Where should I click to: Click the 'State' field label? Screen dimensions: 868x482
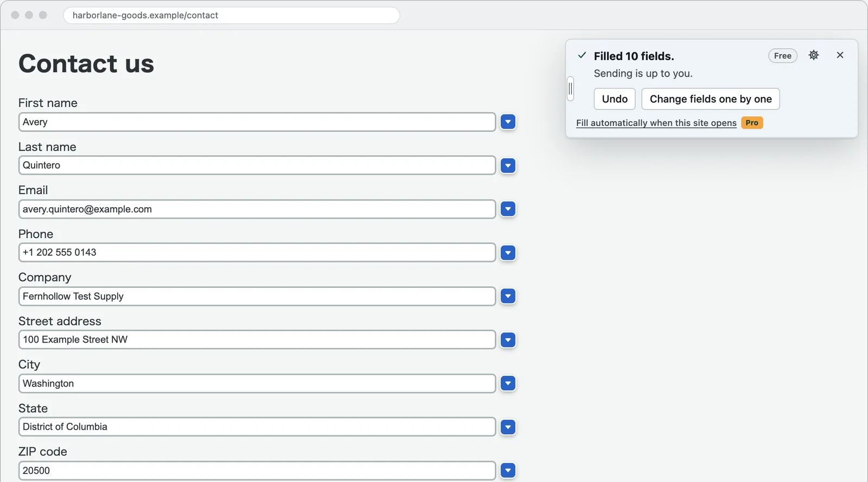33,408
